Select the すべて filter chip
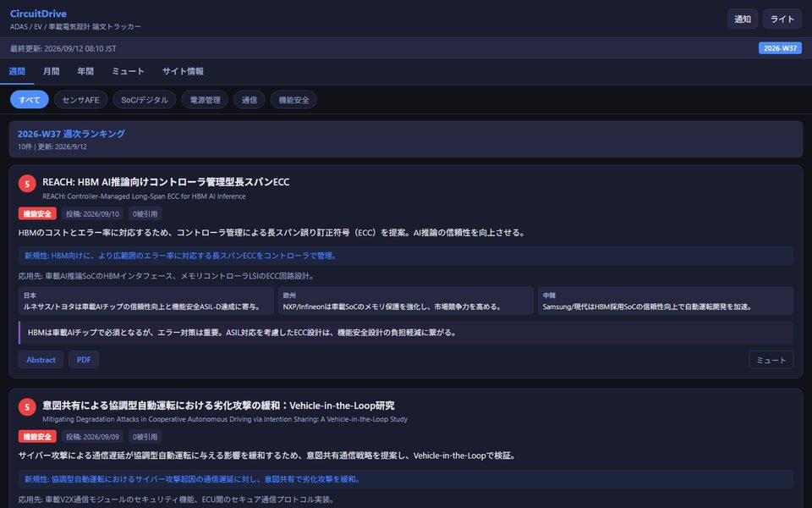This screenshot has width=812, height=508. (30, 100)
